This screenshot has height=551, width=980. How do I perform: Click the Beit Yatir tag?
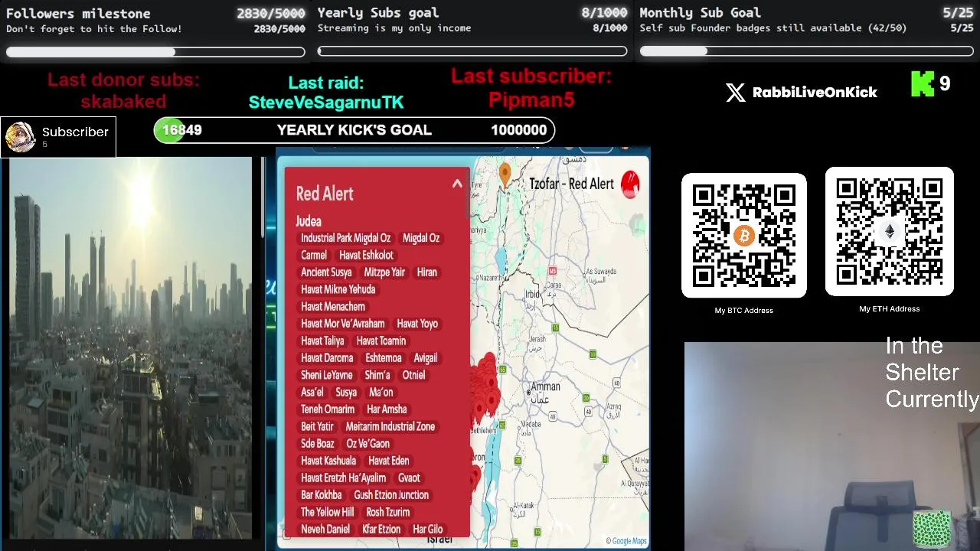[317, 426]
